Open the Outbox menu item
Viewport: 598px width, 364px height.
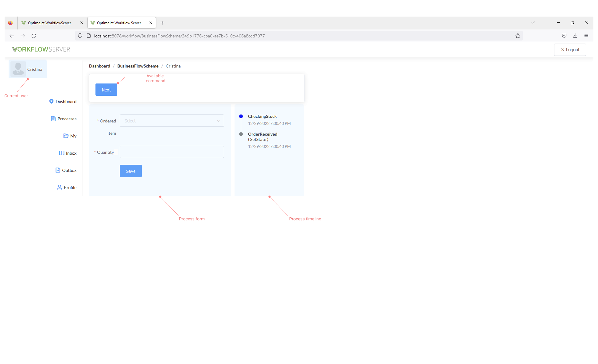click(66, 170)
